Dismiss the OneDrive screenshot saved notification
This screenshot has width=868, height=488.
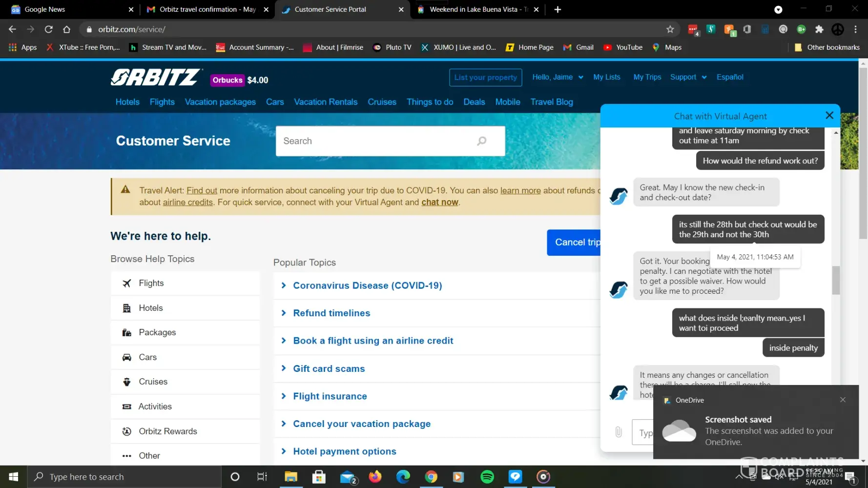[842, 400]
